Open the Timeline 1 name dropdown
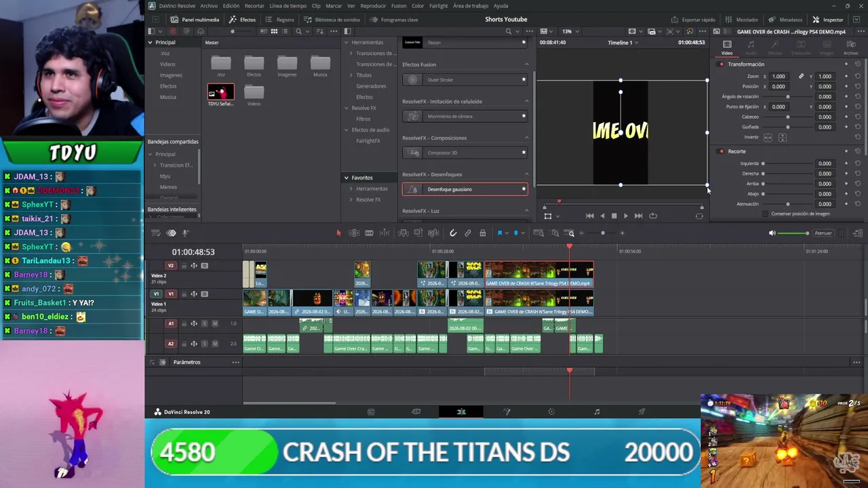Screen dimensions: 868x488 coord(623,43)
